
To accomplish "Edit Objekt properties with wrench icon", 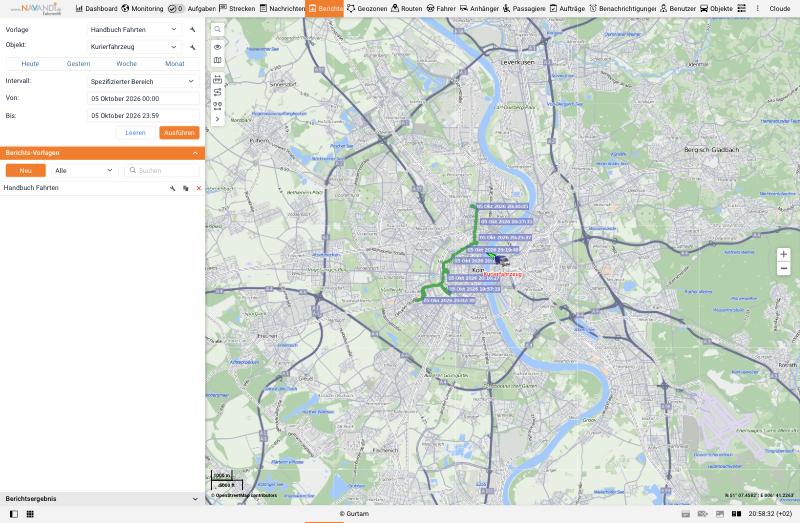I will (192, 47).
